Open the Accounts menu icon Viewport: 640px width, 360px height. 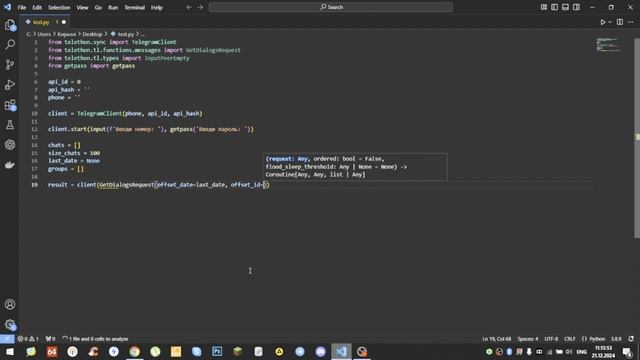click(10, 304)
